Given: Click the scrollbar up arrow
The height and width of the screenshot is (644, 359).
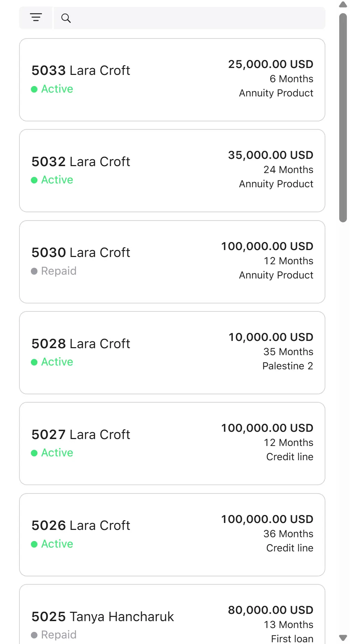Looking at the screenshot, I should (343, 5).
